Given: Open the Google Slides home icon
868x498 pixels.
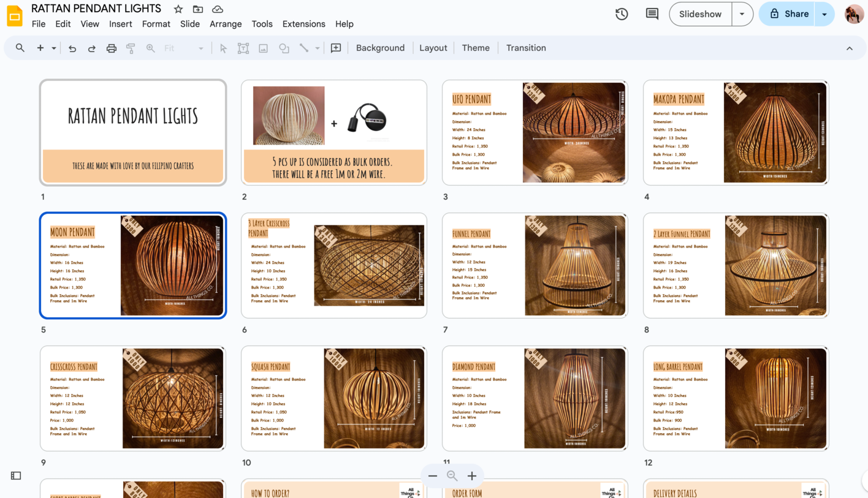Looking at the screenshot, I should click(x=15, y=16).
